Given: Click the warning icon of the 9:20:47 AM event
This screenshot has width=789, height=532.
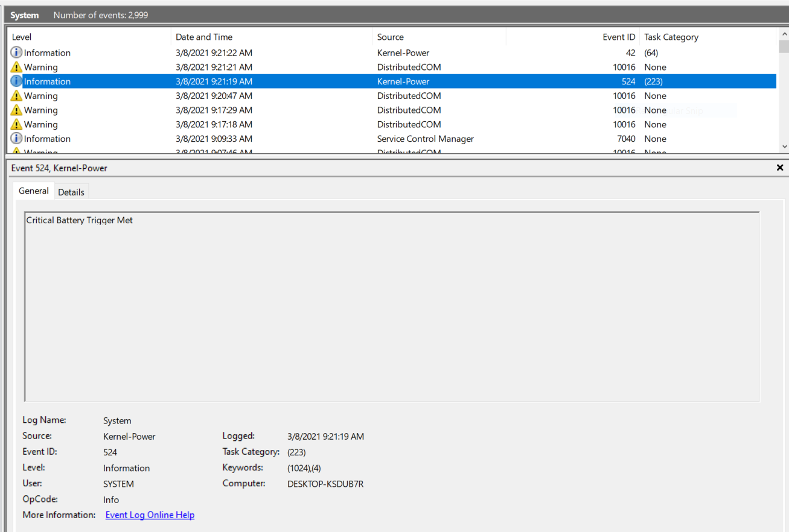Looking at the screenshot, I should [17, 96].
